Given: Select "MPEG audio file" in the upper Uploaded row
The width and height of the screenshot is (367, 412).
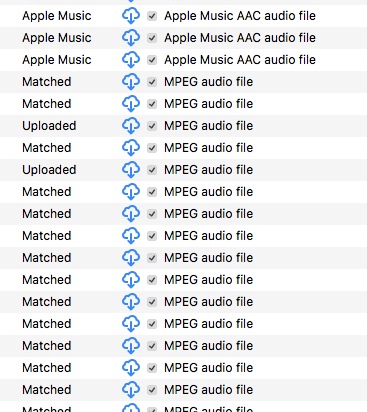Looking at the screenshot, I should (209, 126).
